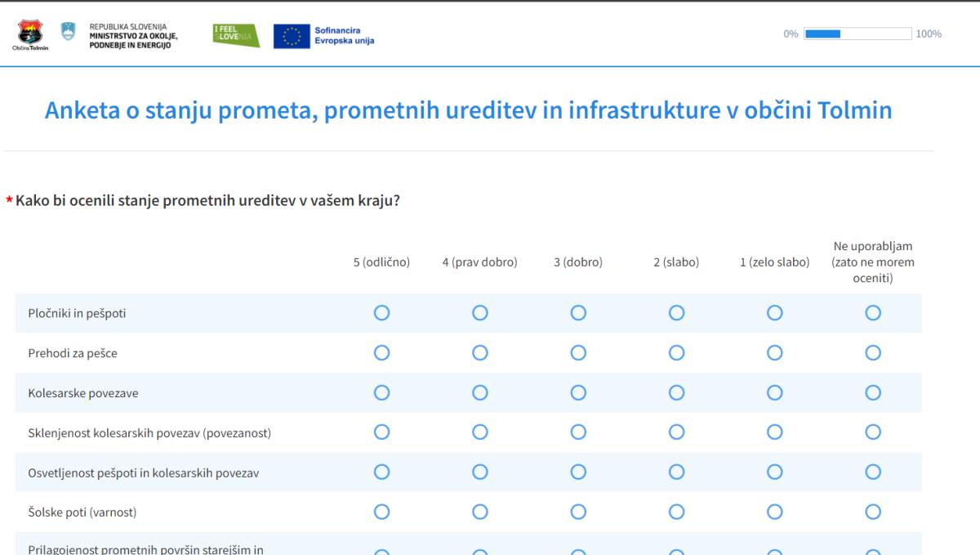This screenshot has height=555, width=980.
Task: Choose 4 (prav dobro) for Šolske poti
Action: pyautogui.click(x=480, y=512)
